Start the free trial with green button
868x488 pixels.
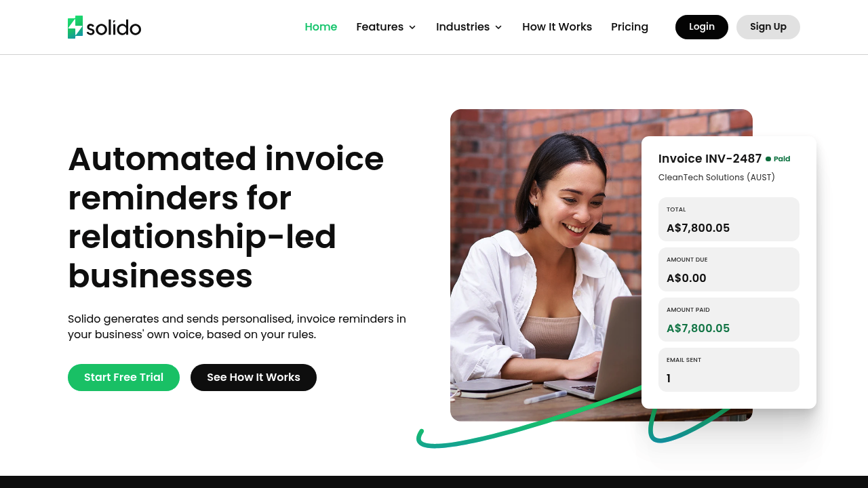tap(123, 378)
